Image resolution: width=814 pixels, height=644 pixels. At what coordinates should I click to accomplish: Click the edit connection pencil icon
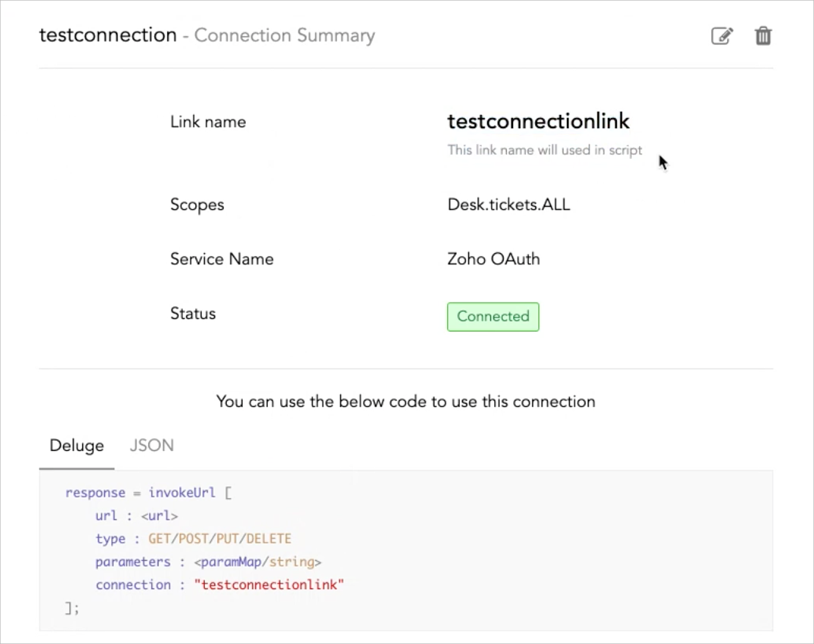(x=722, y=36)
